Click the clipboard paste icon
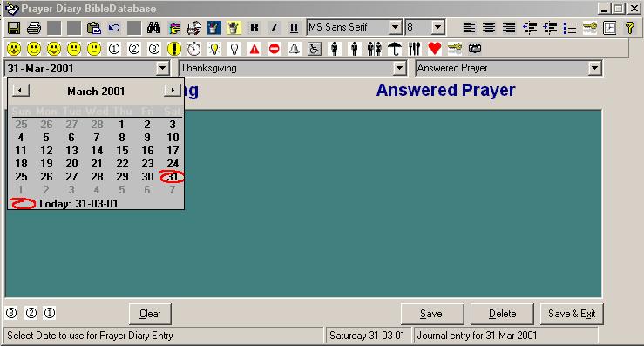Screen dimensions: 644x346 tap(94, 28)
